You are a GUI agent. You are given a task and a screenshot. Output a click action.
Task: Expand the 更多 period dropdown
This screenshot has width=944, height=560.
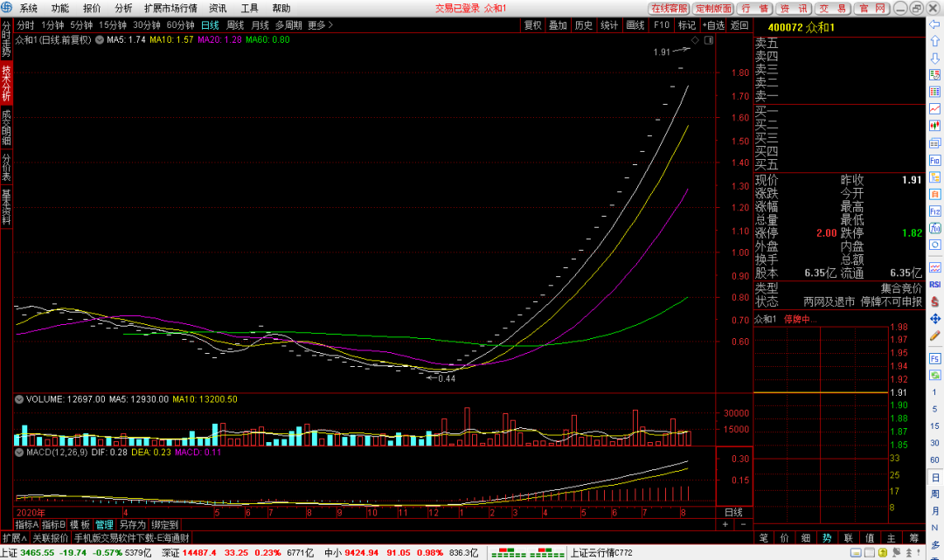coord(320,25)
